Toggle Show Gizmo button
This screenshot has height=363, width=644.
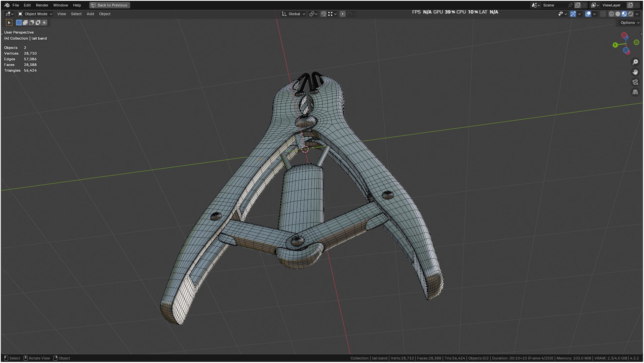click(573, 14)
